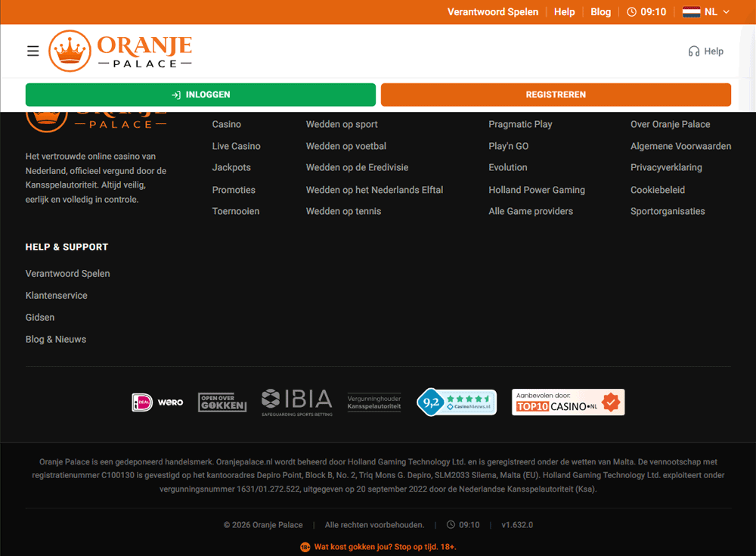Open the Casino footer link
The height and width of the screenshot is (556, 756).
tap(227, 124)
